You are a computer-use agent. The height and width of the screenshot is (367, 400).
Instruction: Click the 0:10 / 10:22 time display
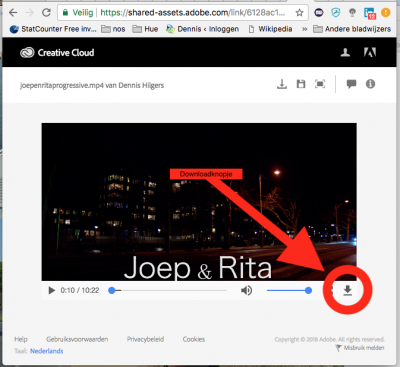80,290
